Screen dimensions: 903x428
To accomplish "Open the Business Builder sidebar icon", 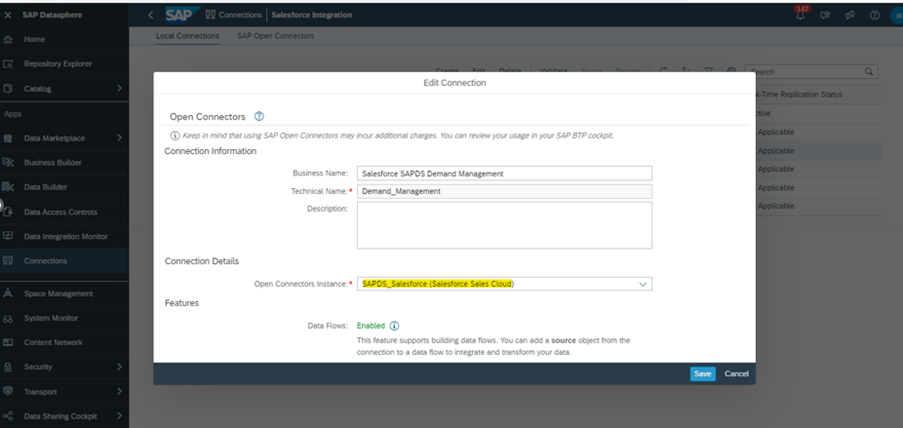I will point(8,162).
